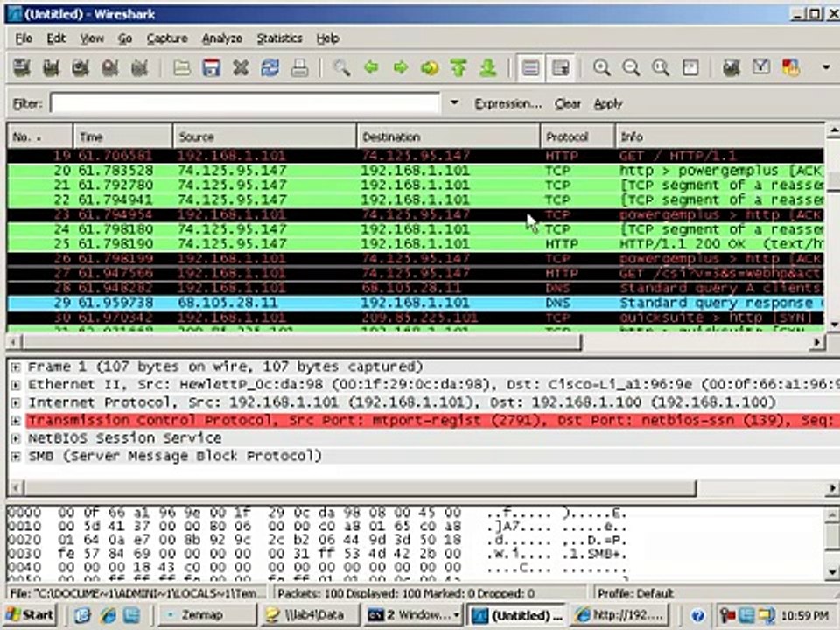Open display filters toolbar icon
This screenshot has width=840, height=630.
(x=760, y=68)
